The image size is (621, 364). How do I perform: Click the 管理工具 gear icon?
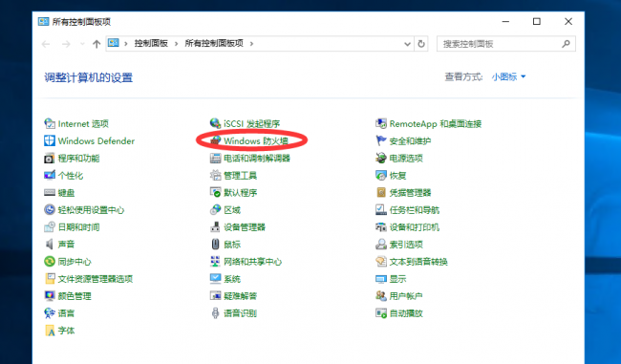pyautogui.click(x=215, y=175)
